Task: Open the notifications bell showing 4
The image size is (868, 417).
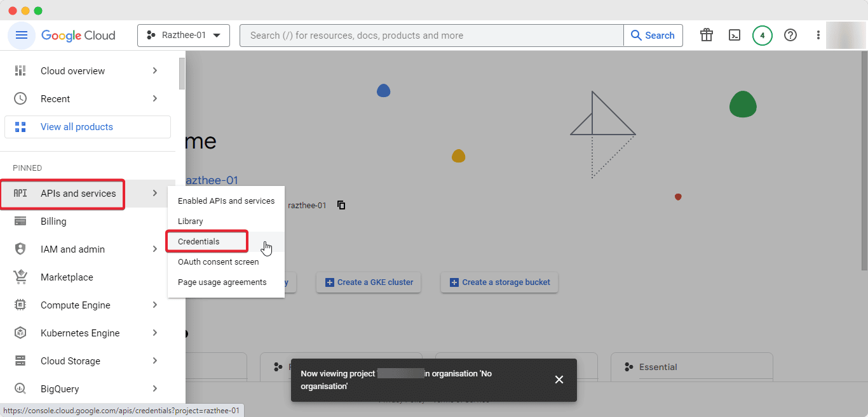Action: click(x=763, y=35)
